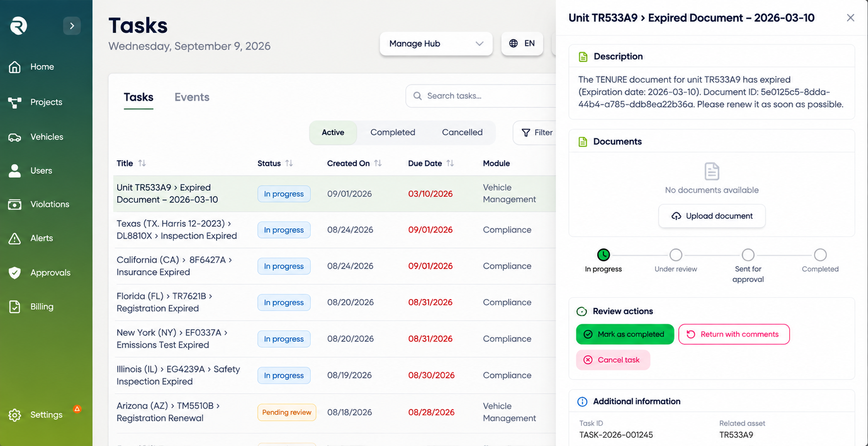Show Completed tasks

coord(393,132)
